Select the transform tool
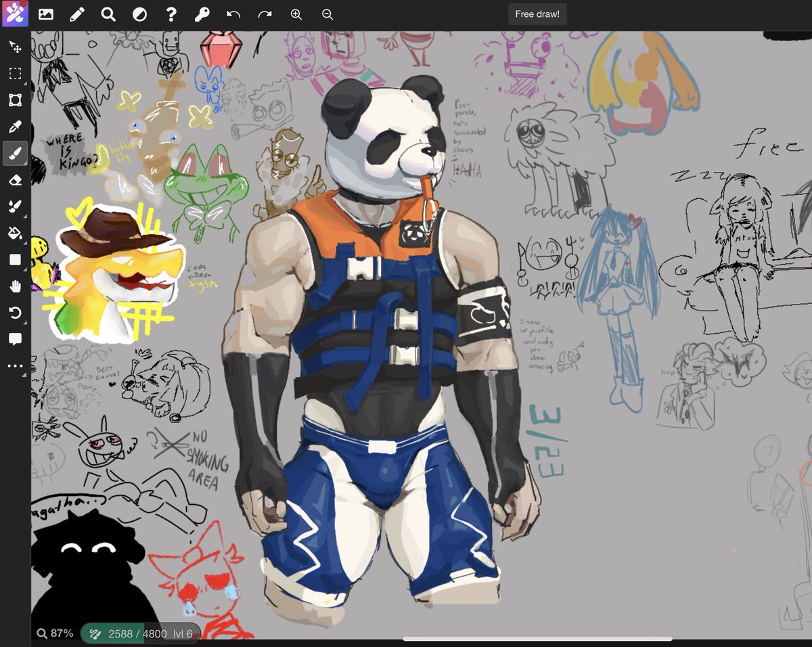812x647 pixels. tap(15, 100)
